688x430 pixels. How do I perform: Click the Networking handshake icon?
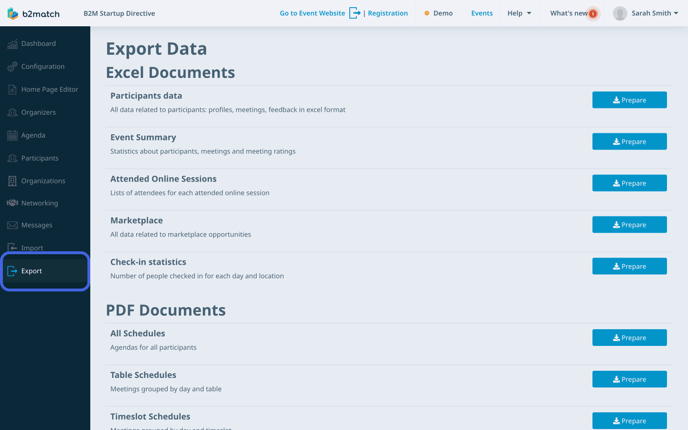pos(12,203)
